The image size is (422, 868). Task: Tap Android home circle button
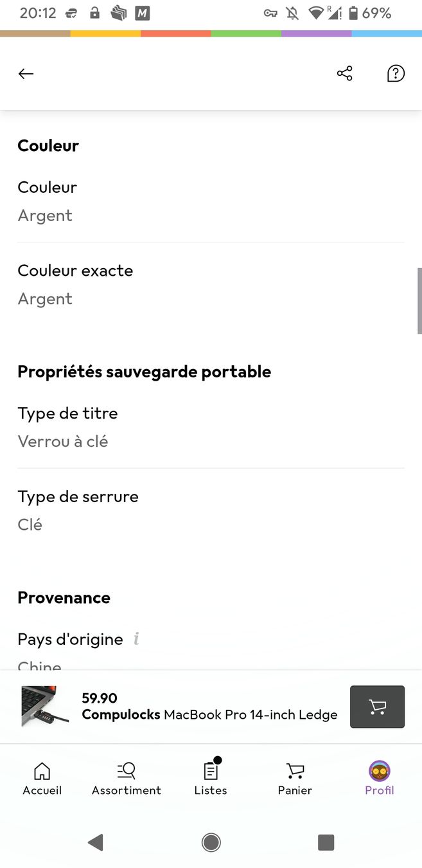211,842
